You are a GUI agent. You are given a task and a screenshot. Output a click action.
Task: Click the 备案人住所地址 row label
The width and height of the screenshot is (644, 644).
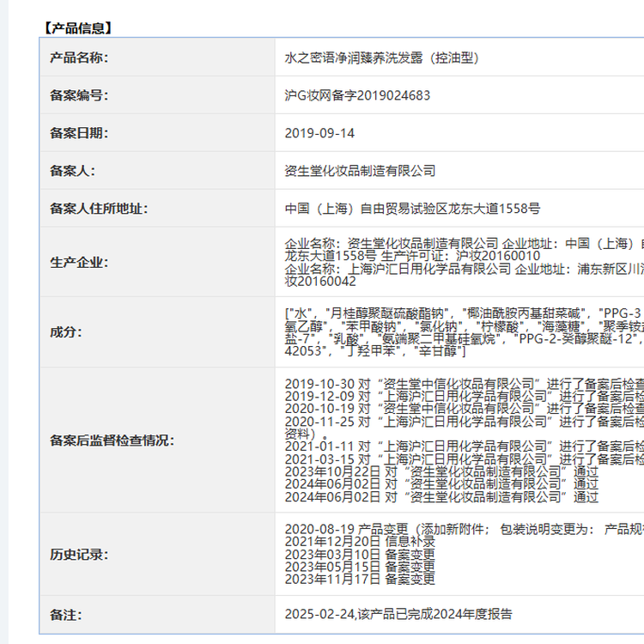[98, 209]
